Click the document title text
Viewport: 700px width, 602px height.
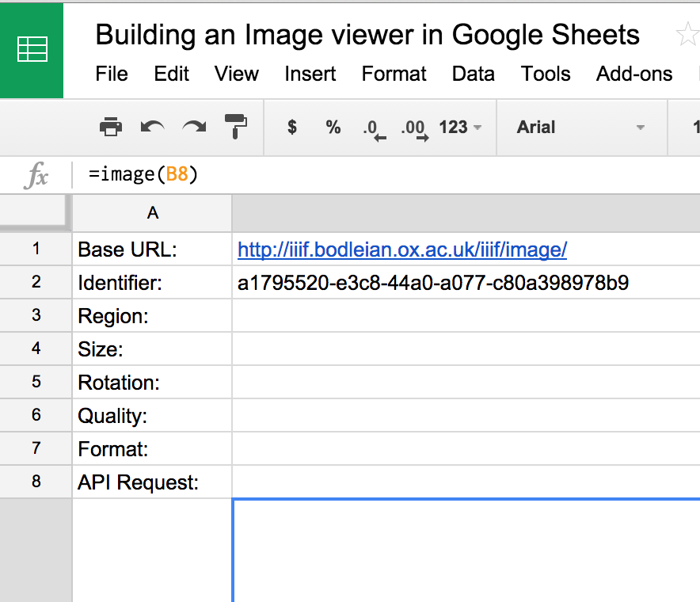coord(367,35)
